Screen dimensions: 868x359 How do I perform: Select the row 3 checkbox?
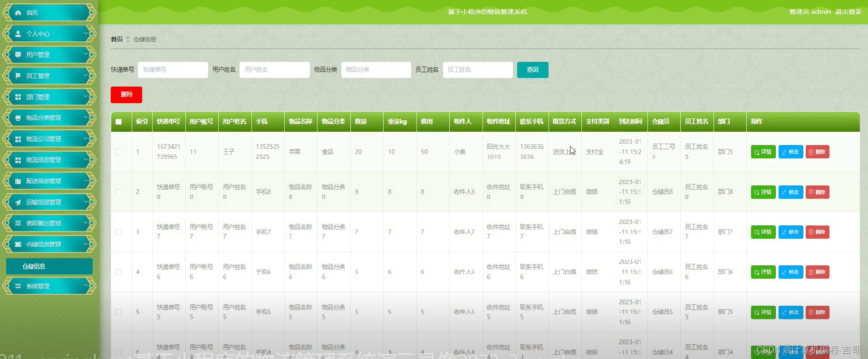coord(119,232)
